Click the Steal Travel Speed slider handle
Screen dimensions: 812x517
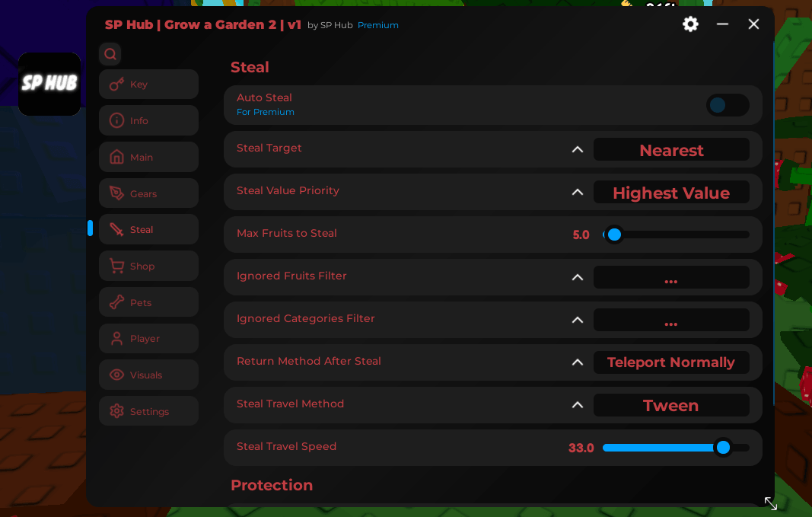click(723, 448)
